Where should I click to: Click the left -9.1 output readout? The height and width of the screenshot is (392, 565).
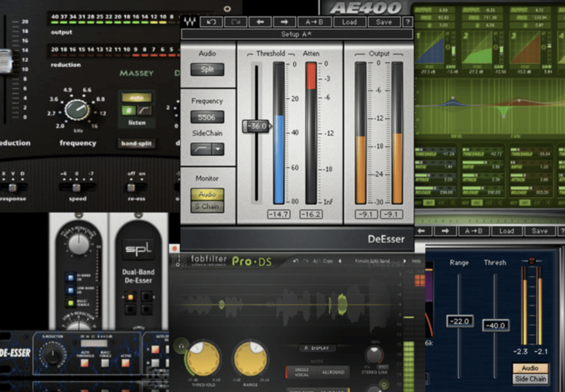point(366,215)
